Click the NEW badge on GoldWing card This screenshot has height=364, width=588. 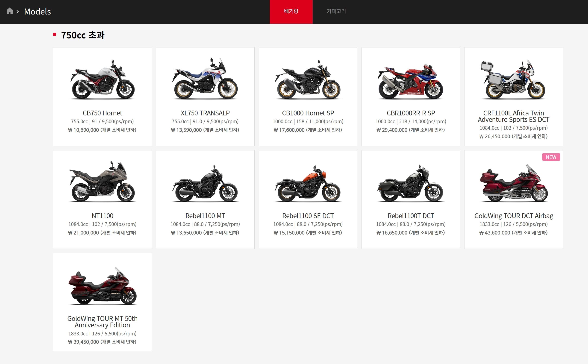coord(551,157)
